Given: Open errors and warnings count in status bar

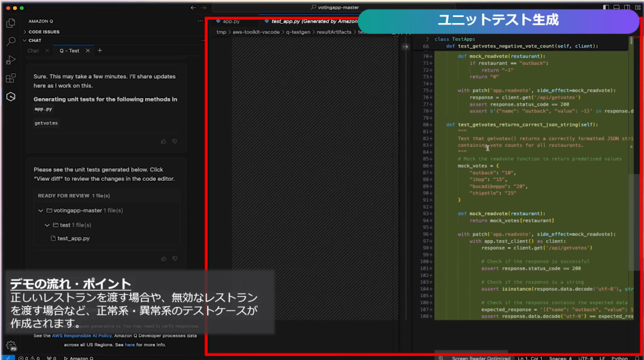Looking at the screenshot, I should click(29, 358).
